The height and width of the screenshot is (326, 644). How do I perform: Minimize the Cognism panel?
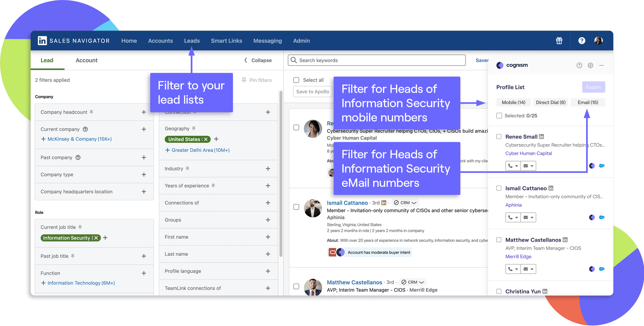(x=601, y=65)
